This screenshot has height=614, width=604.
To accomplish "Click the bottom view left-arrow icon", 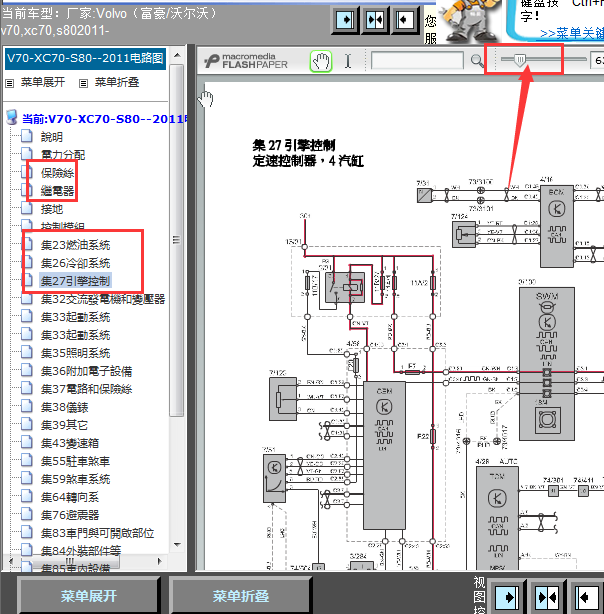I will point(586,598).
